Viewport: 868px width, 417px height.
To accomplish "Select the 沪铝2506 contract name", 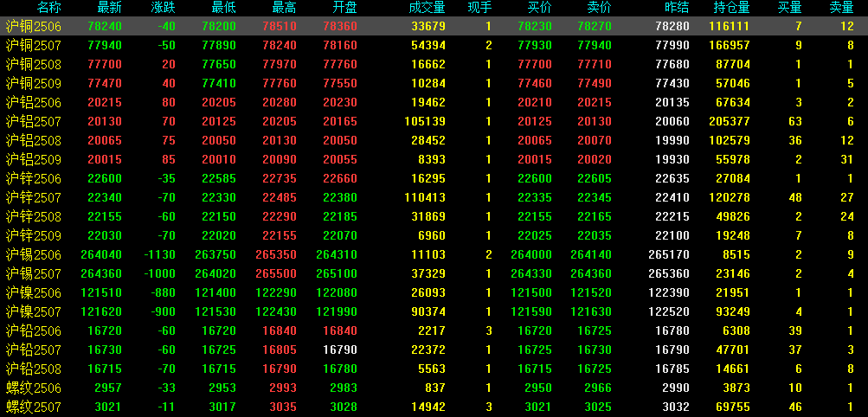I will point(33,102).
